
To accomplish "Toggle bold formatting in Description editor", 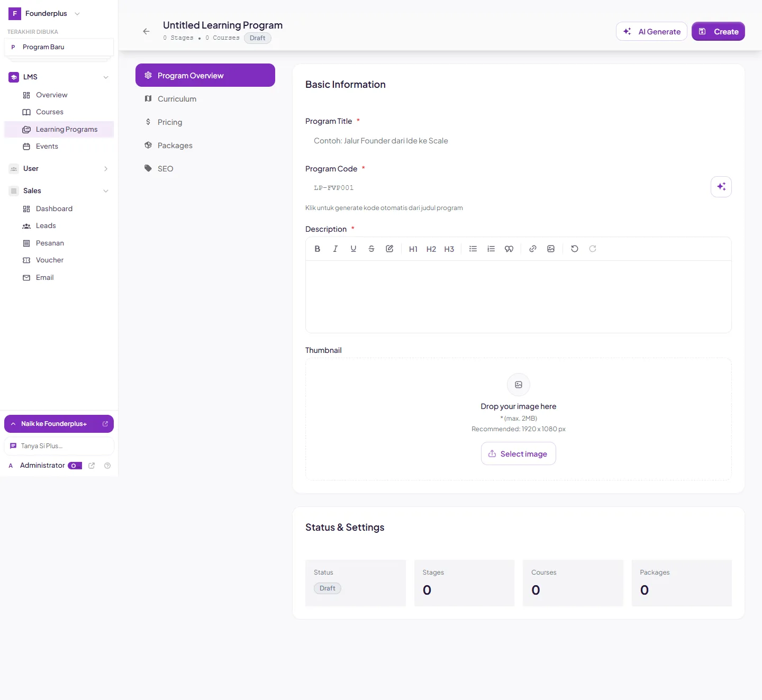I will pyautogui.click(x=317, y=249).
